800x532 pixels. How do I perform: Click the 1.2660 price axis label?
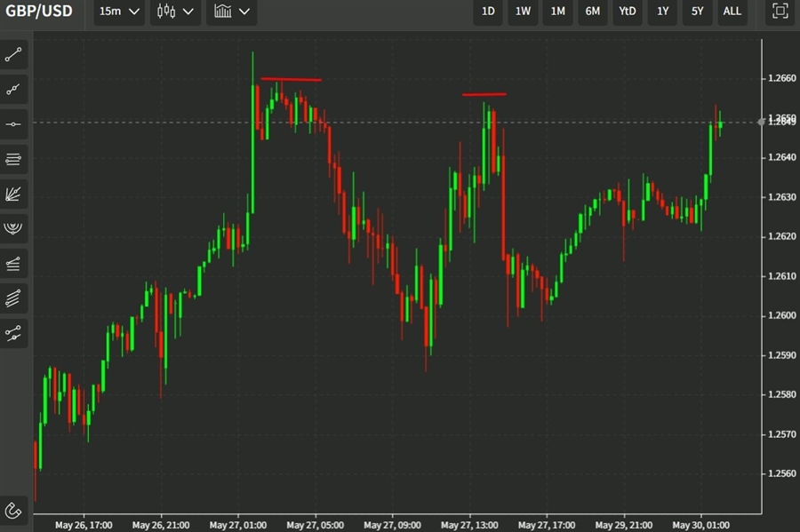[781, 78]
